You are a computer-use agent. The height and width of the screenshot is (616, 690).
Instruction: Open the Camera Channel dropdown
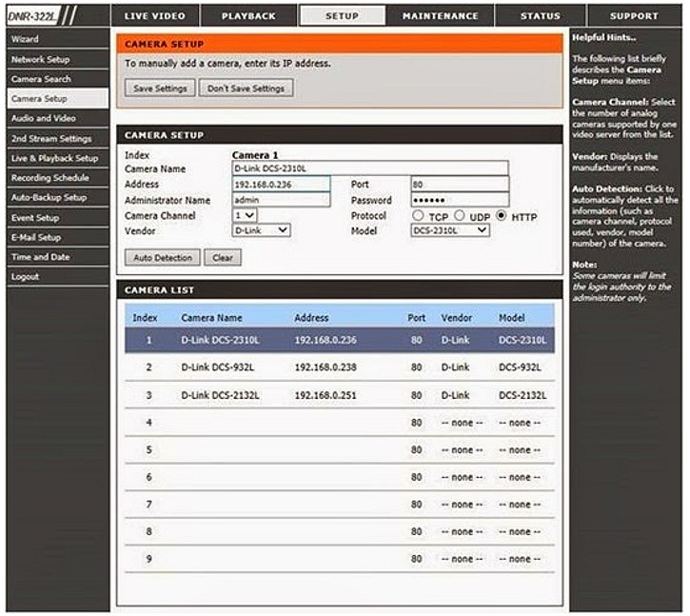tap(245, 216)
